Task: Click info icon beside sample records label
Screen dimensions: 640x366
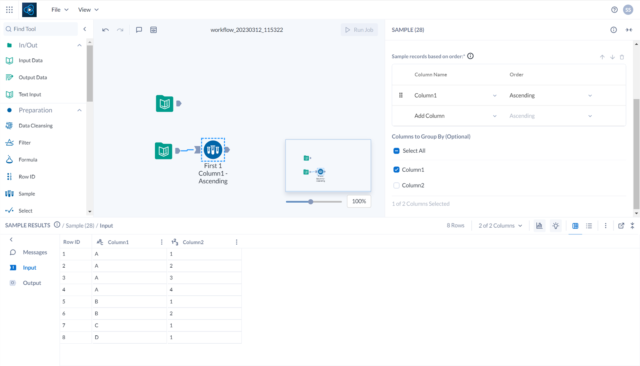Action: coord(470,56)
